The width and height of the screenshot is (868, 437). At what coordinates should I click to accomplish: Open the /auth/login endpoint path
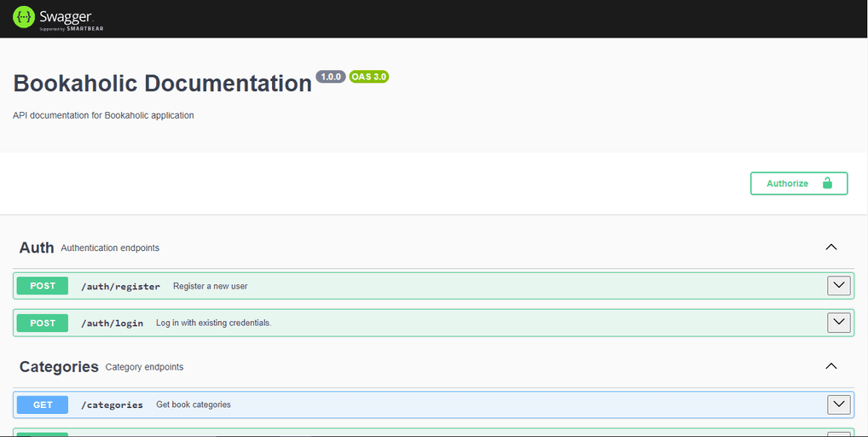click(113, 323)
